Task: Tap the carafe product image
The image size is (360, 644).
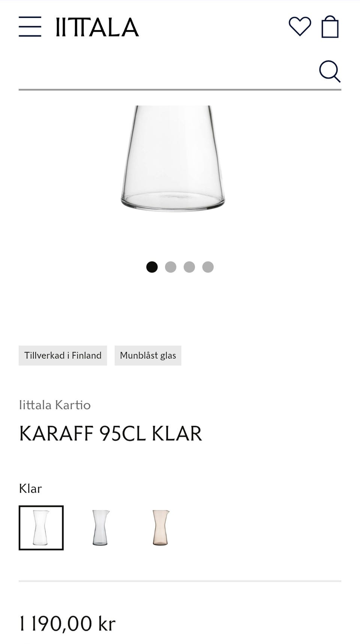Action: 173,158
